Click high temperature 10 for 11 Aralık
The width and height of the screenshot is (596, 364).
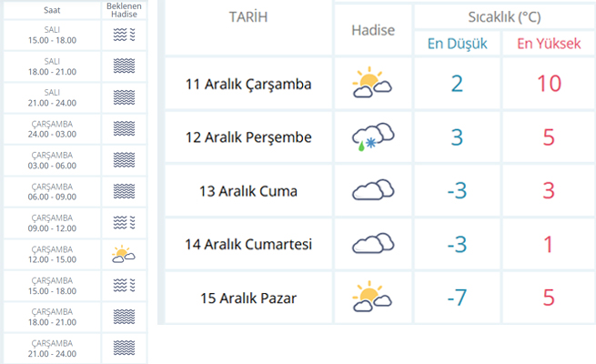549,84
